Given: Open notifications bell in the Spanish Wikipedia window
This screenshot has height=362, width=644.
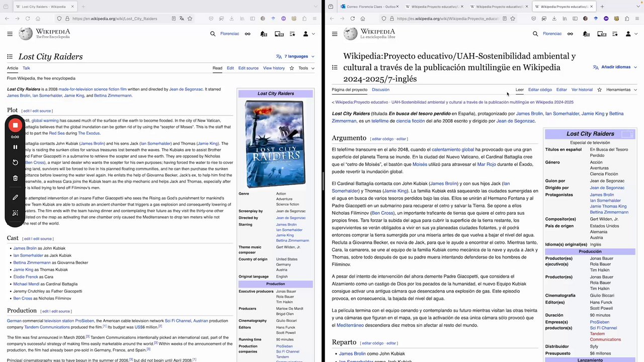Looking at the screenshot, I should pyautogui.click(x=586, y=34).
